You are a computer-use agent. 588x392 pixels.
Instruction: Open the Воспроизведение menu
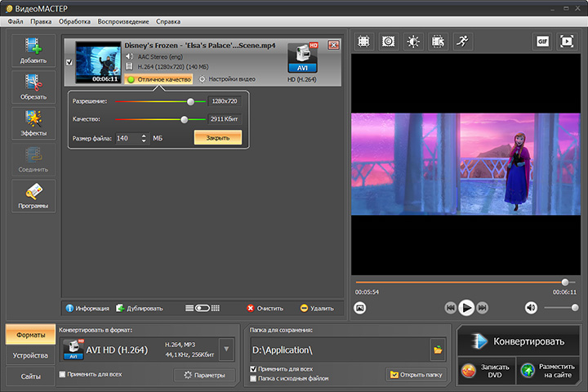click(123, 21)
